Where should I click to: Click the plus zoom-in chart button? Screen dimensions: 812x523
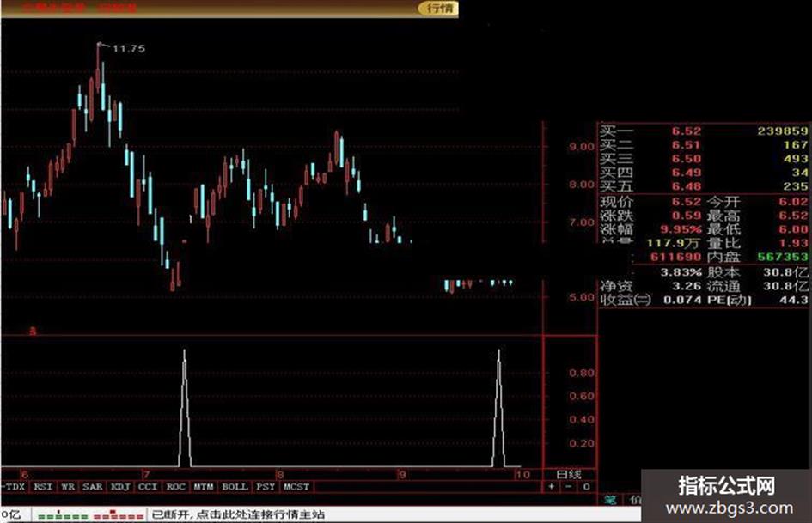551,487
